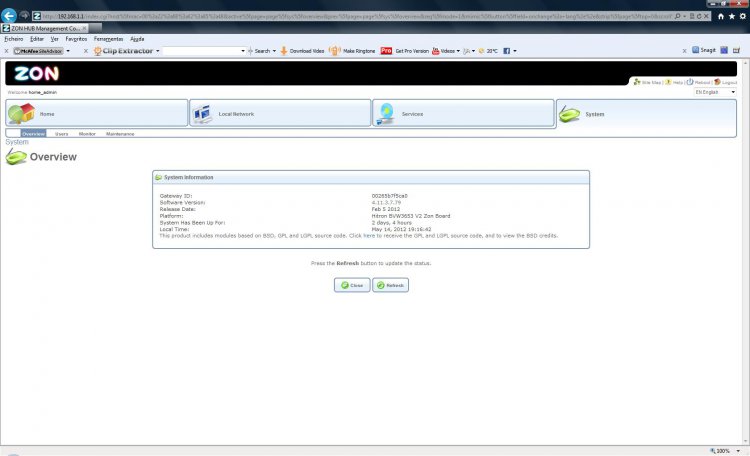Click the 'here' link for GPL source code
The width and height of the screenshot is (750, 456).
[x=369, y=235]
